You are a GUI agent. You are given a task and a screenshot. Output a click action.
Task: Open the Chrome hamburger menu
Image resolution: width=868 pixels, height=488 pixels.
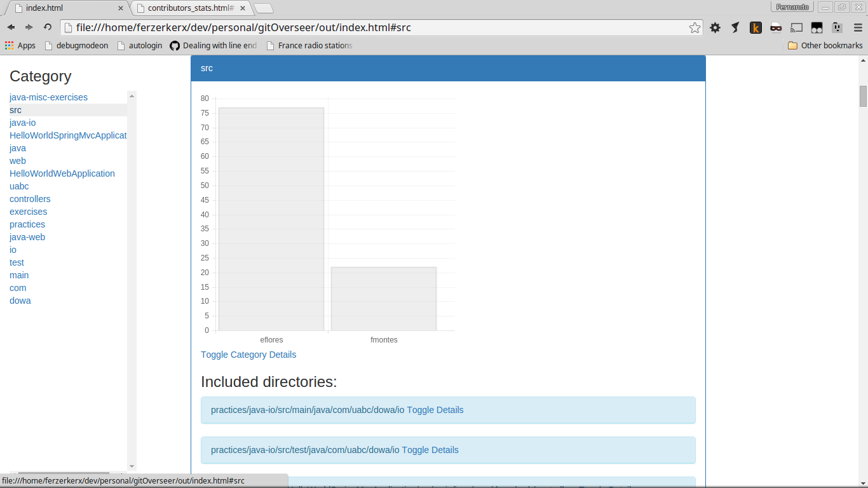click(857, 27)
